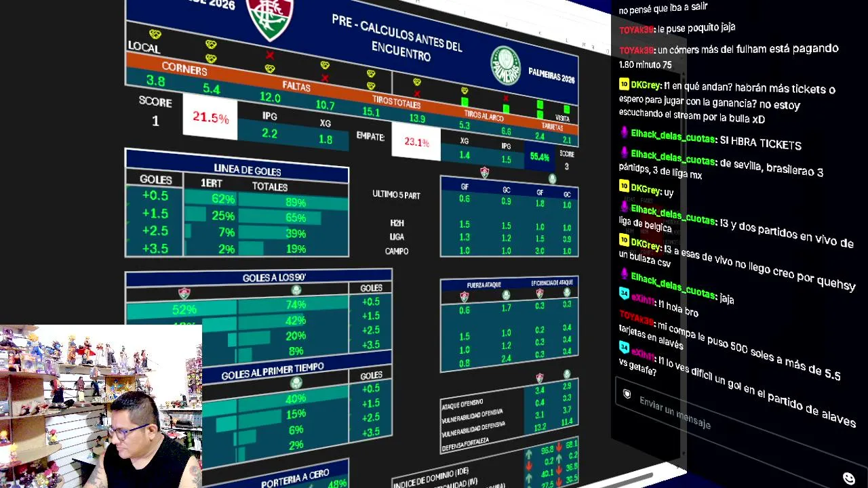Click the GOLES A LOS 90' section title
The height and width of the screenshot is (488, 868).
[x=274, y=278]
